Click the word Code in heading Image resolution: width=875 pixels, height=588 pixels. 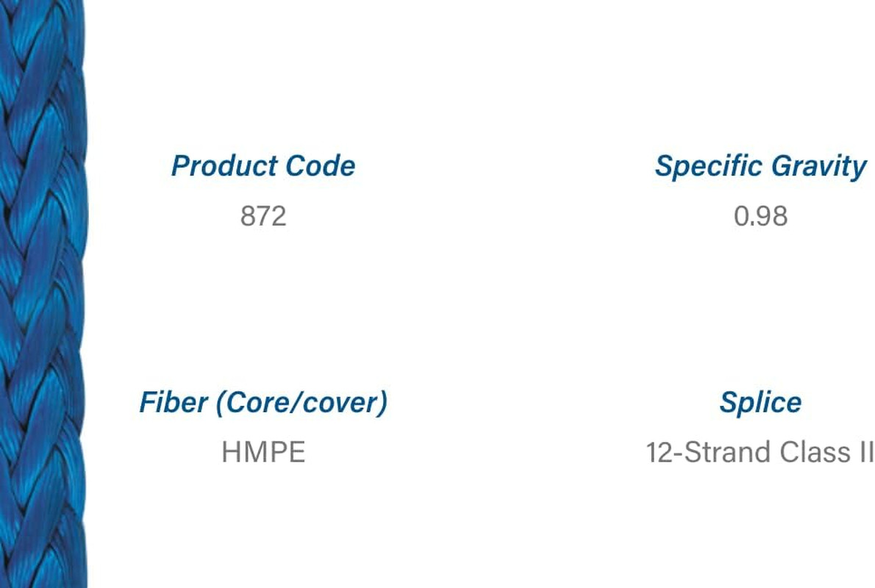(x=321, y=165)
